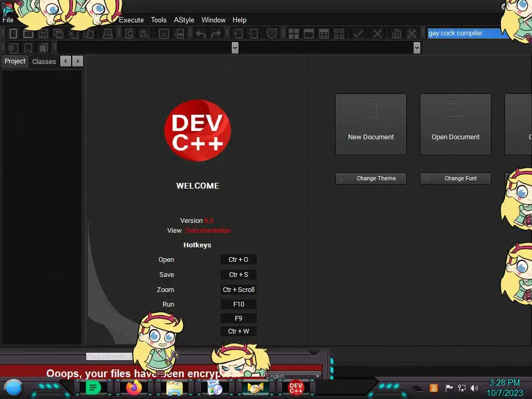Image resolution: width=532 pixels, height=399 pixels.
Task: Click the Stop execution X icon
Action: point(377,34)
